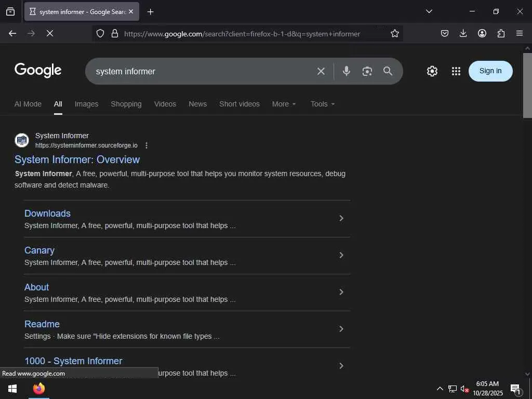Open the Windows Start menu

click(12, 389)
